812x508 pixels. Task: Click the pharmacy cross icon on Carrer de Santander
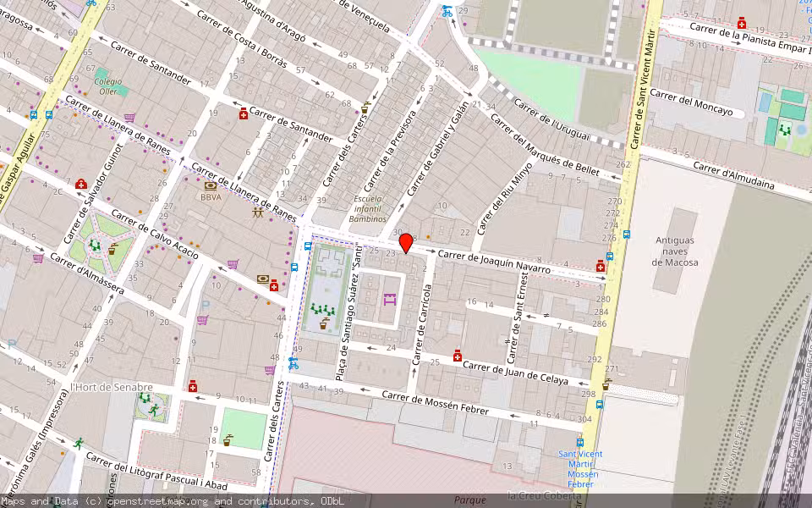[x=244, y=114]
